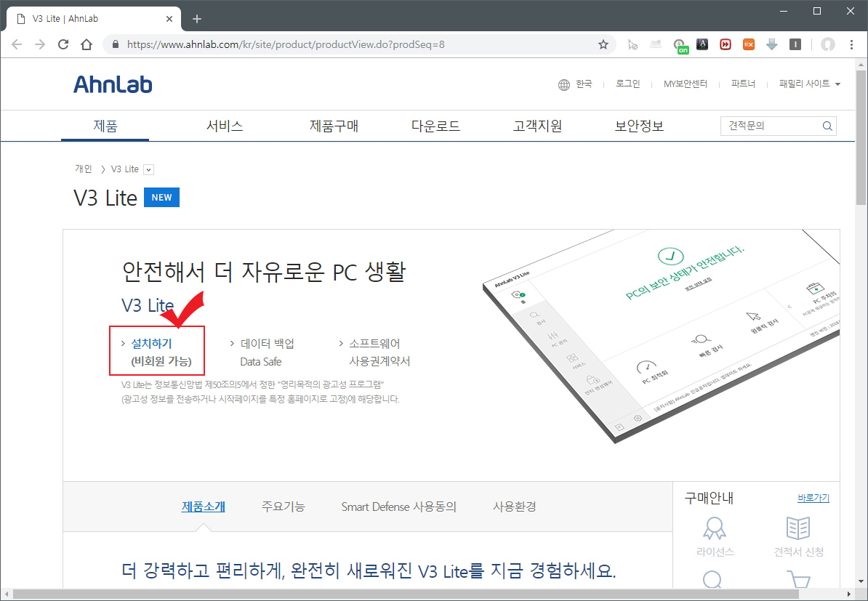Switch to the 사용환경 tab
868x601 pixels.
tap(514, 507)
